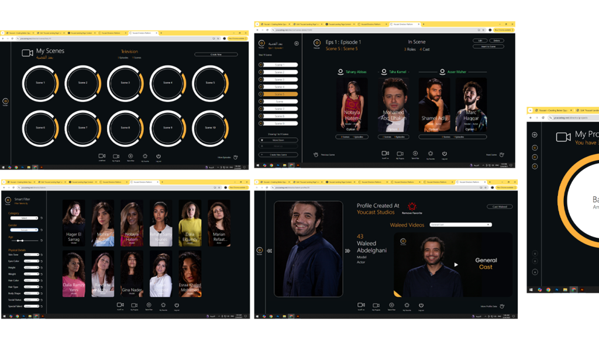The image size is (599, 364).
Task: Open the Category dropdown in Smart Filter
Action: 24,218
